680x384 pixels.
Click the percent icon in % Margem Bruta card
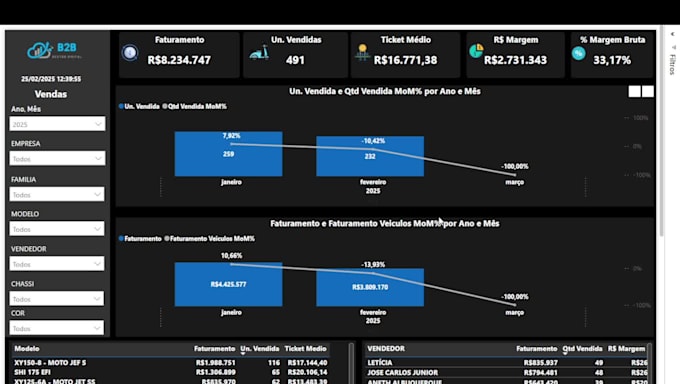579,53
